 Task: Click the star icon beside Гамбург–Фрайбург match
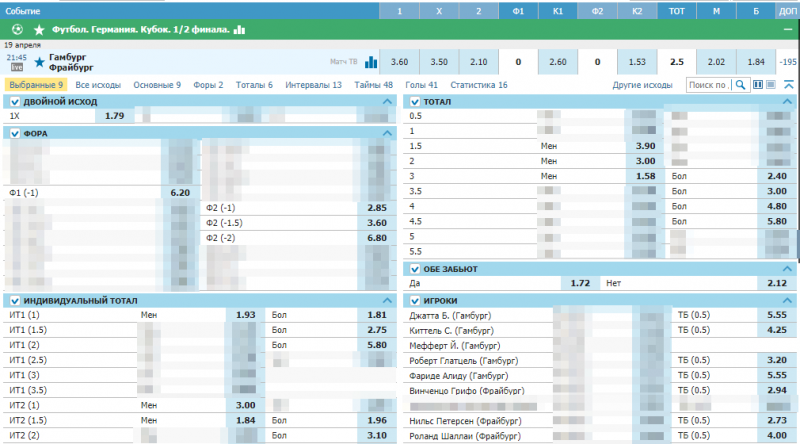pyautogui.click(x=40, y=62)
